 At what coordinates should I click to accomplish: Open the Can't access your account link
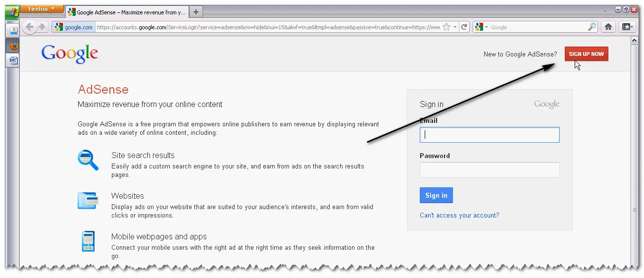[459, 215]
